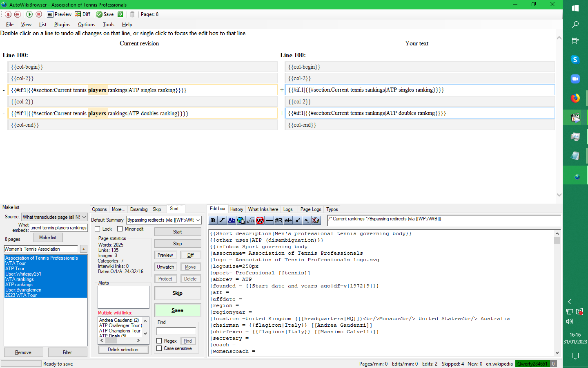Click the red down-arrow toolbar icon
Screen dimensions: 588x368
8,14
